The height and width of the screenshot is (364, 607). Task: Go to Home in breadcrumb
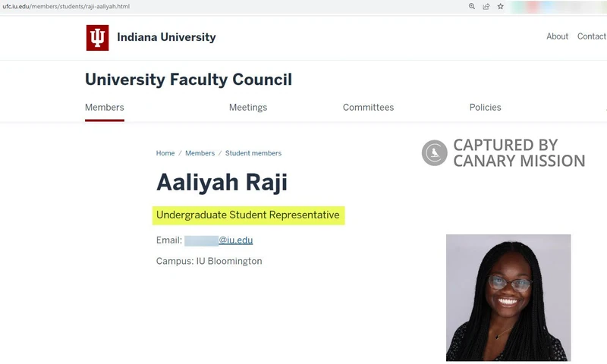click(165, 153)
